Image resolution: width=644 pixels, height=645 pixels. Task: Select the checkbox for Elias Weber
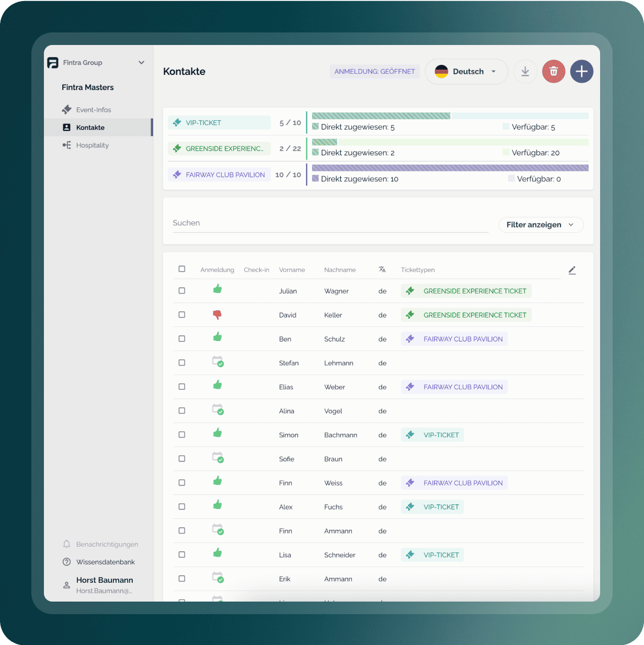click(182, 387)
